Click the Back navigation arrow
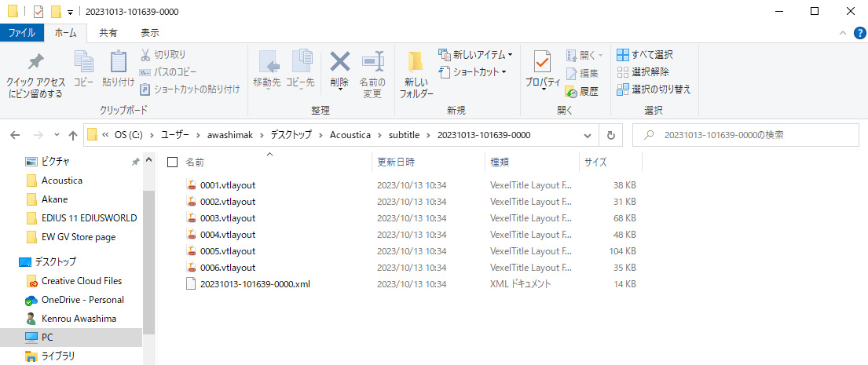868x365 pixels. [x=16, y=135]
